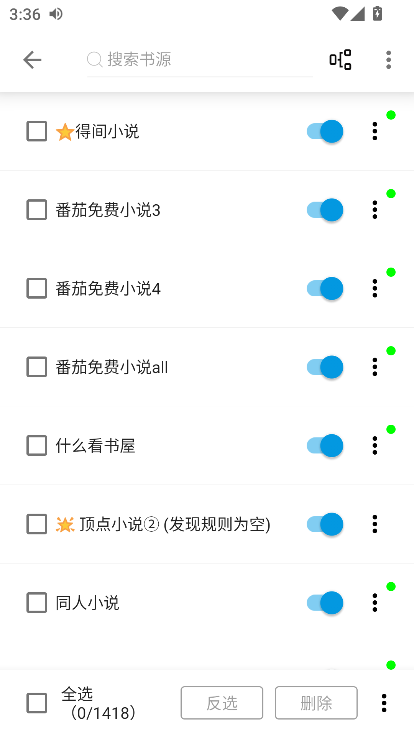Open three-dot menu for 番茄免费小说3

click(375, 210)
